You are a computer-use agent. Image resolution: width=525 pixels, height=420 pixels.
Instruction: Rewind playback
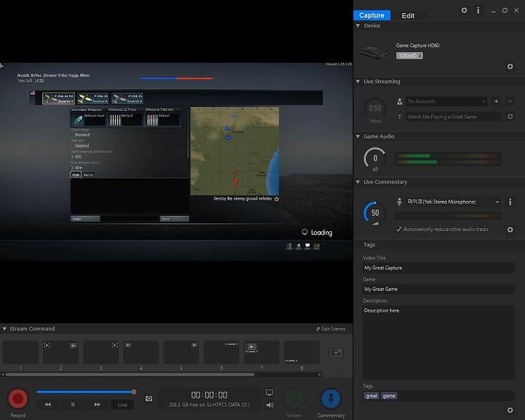(x=48, y=405)
